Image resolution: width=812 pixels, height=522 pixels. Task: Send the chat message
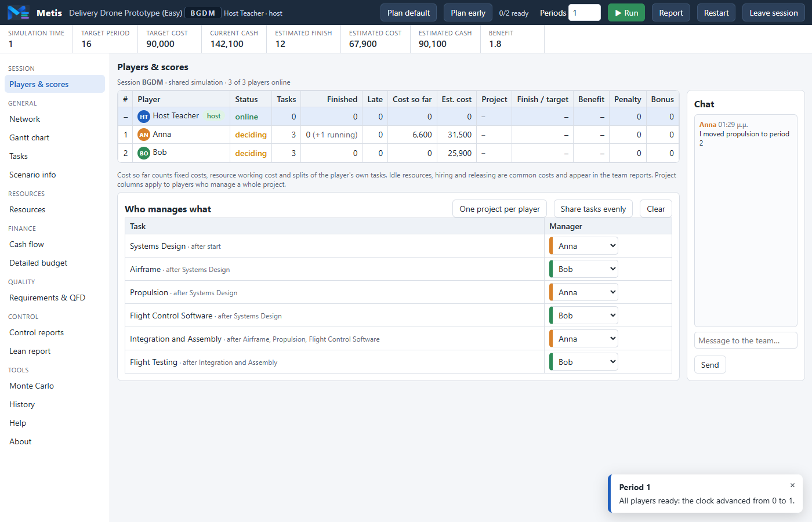(x=710, y=365)
